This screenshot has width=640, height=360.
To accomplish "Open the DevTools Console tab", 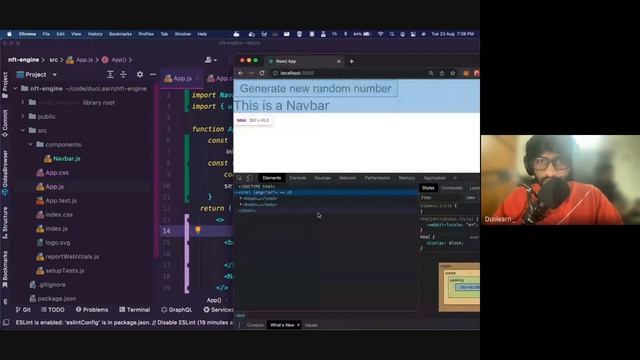I will pos(298,178).
